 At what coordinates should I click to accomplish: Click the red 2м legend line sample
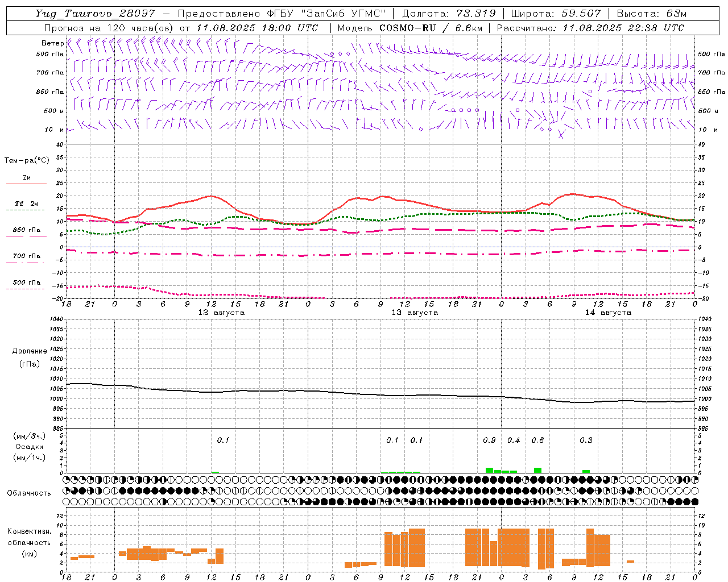(26, 184)
